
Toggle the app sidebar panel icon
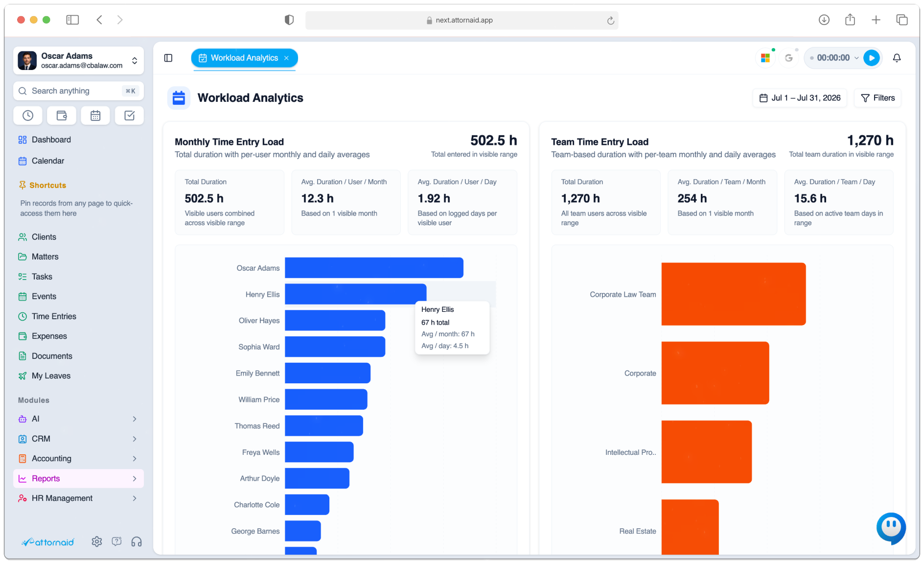pos(168,58)
